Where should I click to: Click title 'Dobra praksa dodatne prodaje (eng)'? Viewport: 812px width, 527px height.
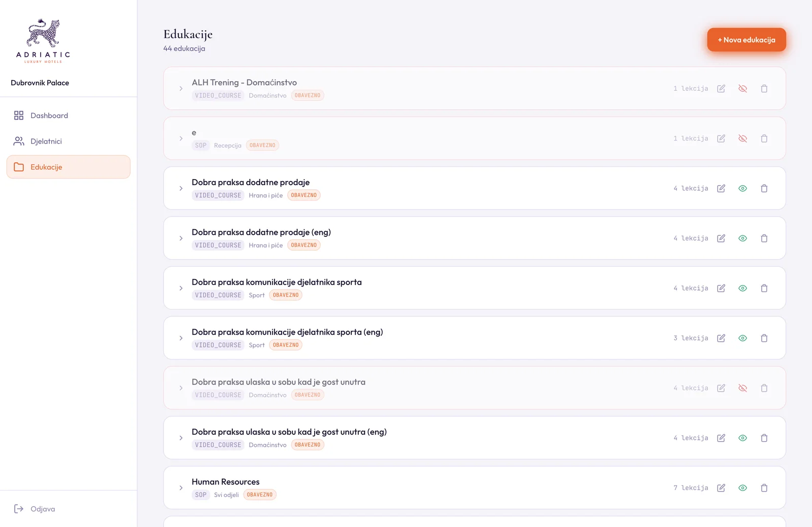coord(261,232)
